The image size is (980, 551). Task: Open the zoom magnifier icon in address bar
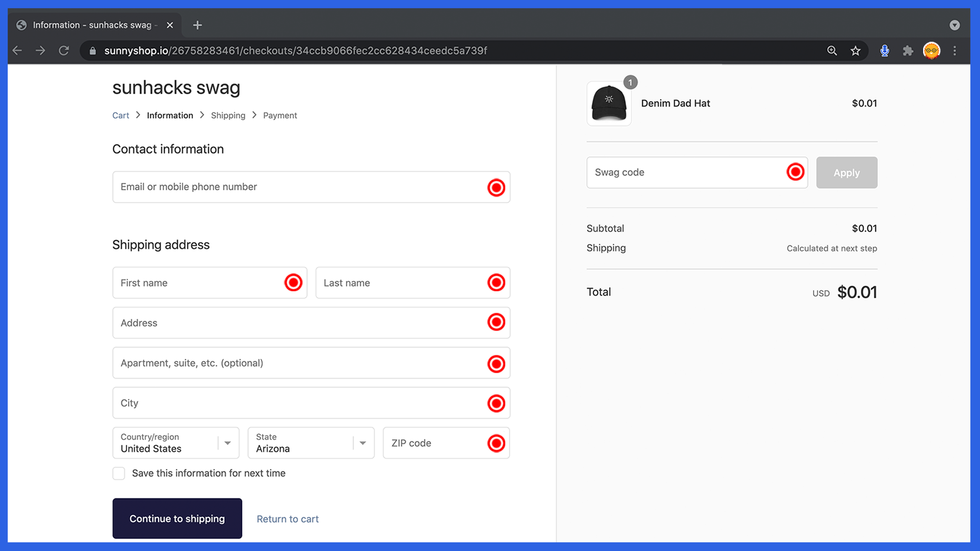tap(832, 51)
